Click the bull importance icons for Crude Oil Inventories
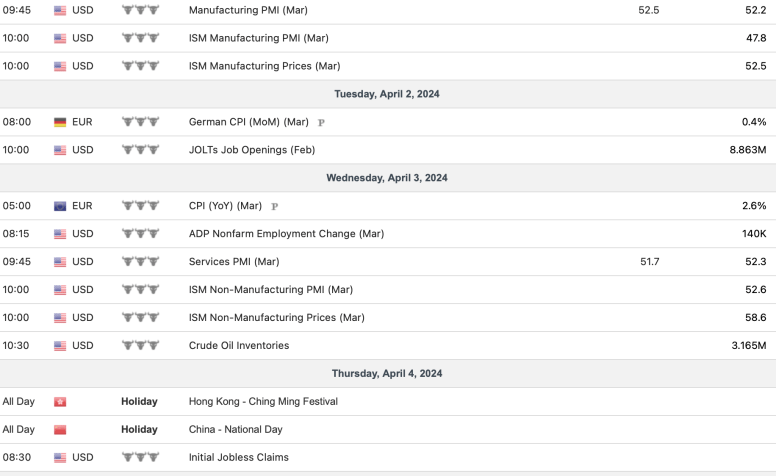This screenshot has height=476, width=776. coord(139,346)
